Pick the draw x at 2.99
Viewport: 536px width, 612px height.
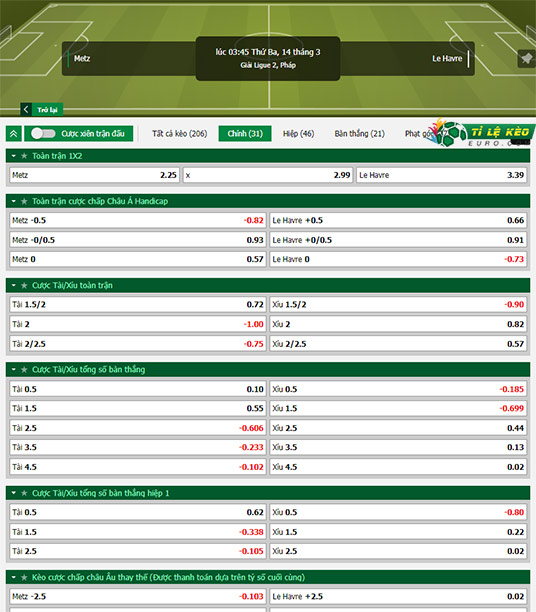click(x=268, y=175)
